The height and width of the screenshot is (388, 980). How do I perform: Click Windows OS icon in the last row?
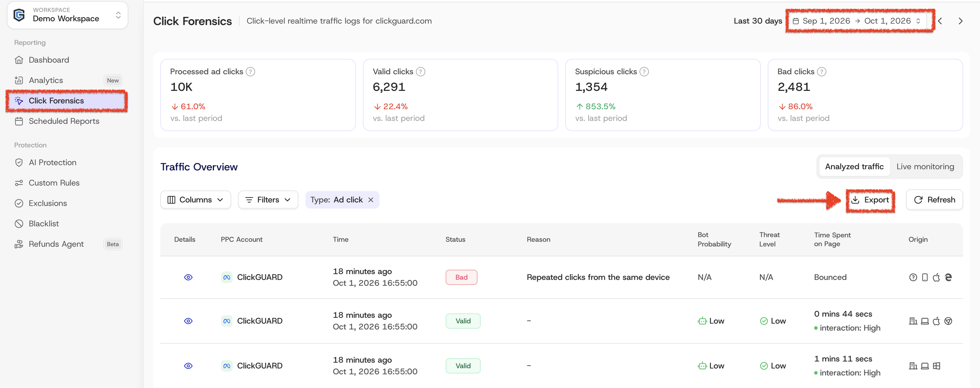[x=937, y=366]
